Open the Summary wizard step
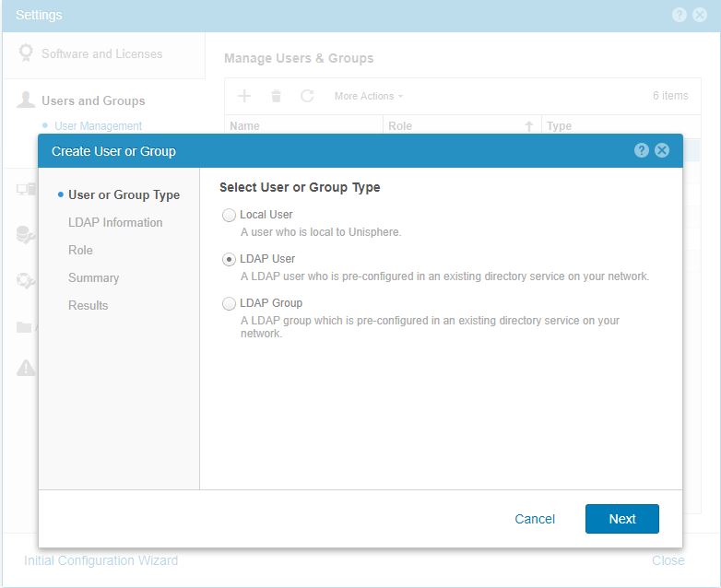Image resolution: width=721 pixels, height=588 pixels. [93, 277]
